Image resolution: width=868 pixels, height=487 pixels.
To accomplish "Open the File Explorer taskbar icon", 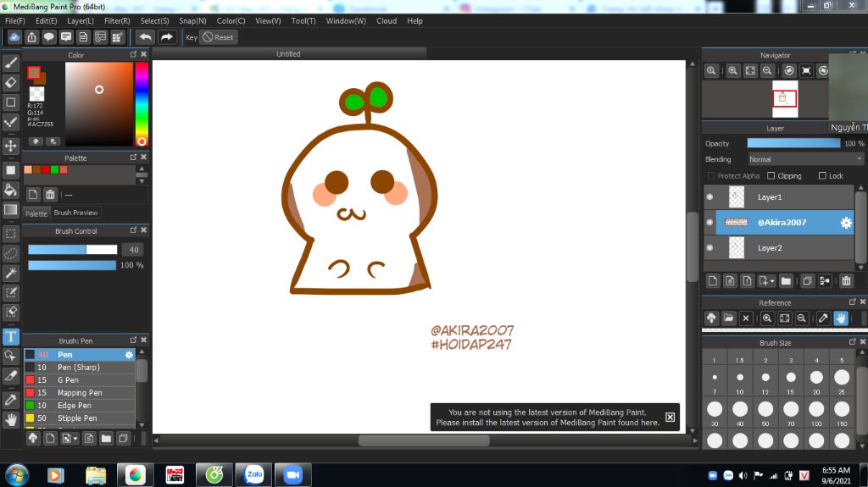I will coord(96,475).
